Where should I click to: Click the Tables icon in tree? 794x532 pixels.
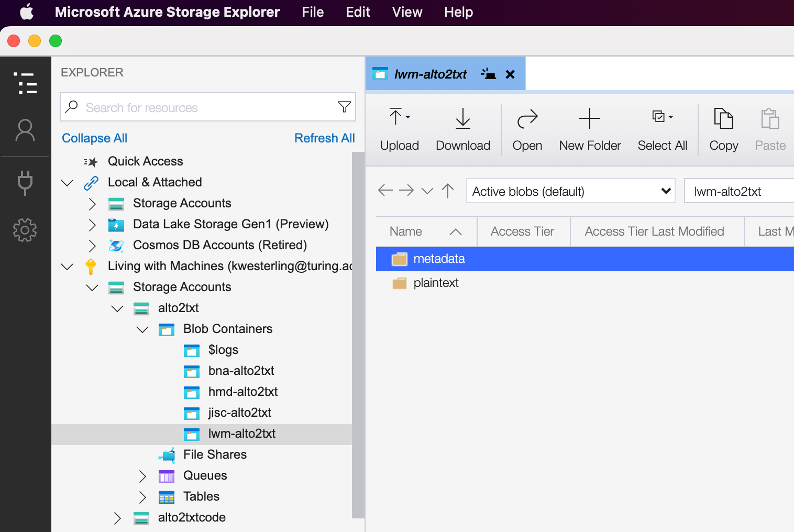(x=167, y=497)
